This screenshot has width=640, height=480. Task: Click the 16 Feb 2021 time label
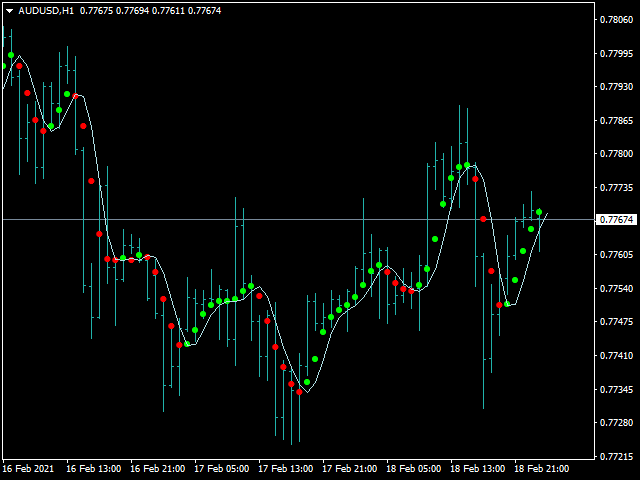click(28, 468)
